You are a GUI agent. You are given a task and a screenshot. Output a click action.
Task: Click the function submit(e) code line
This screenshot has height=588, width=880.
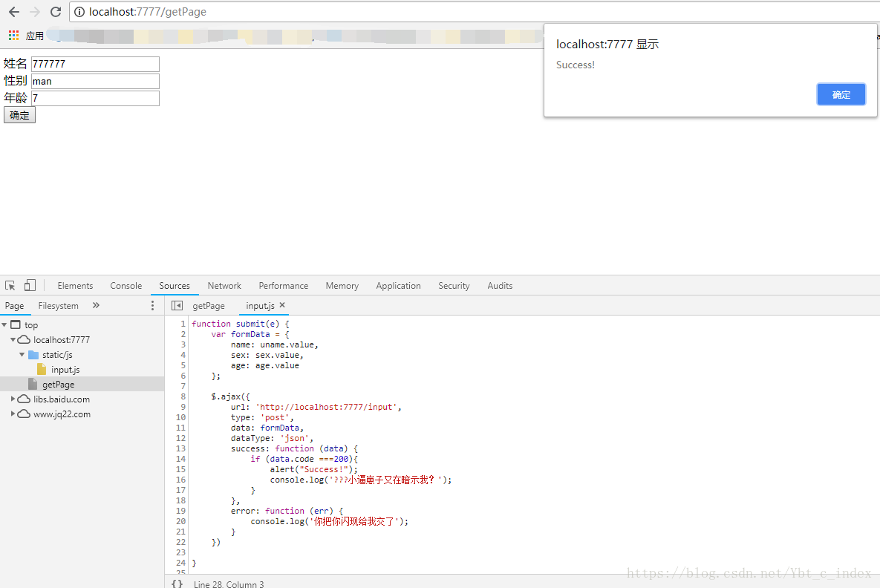point(240,324)
